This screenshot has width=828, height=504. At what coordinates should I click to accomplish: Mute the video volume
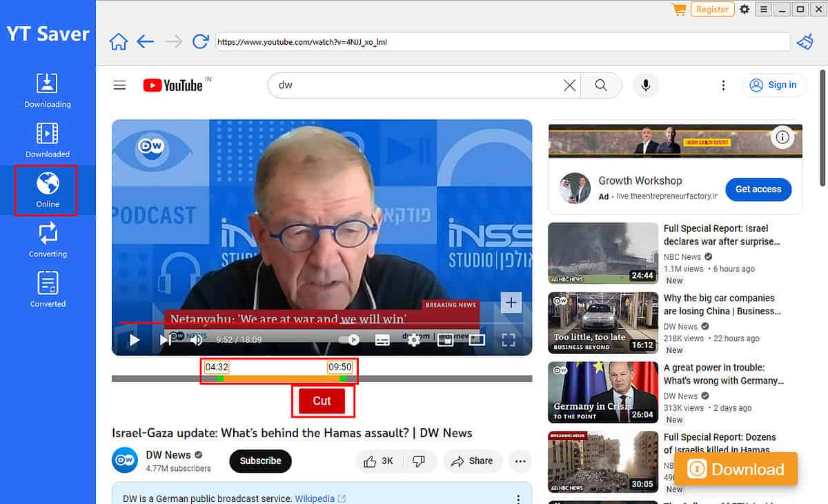tap(198, 339)
